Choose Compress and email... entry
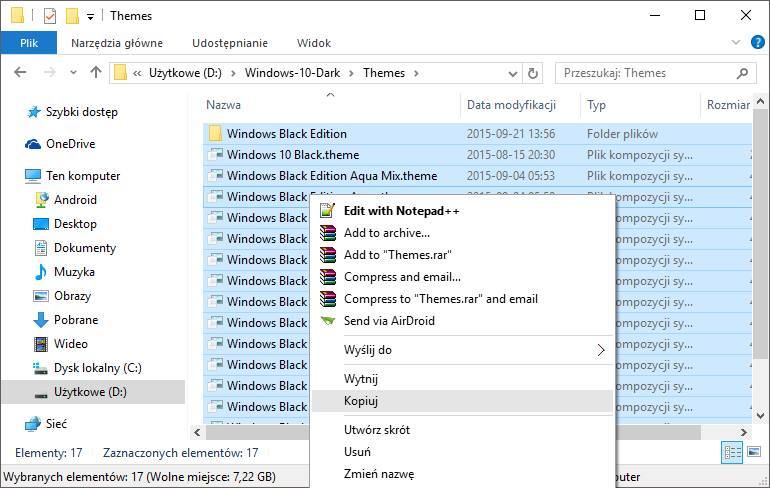 click(x=463, y=277)
